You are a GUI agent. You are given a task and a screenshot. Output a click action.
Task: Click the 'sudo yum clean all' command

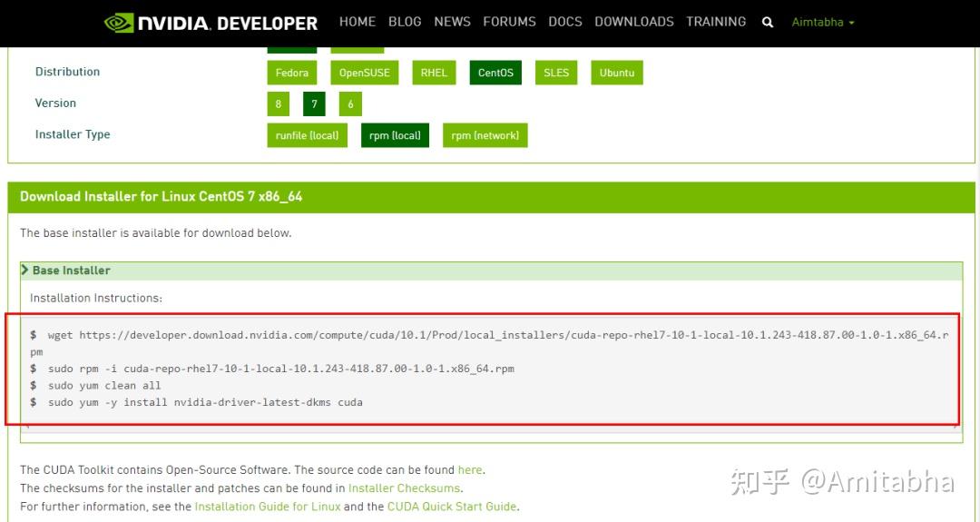pyautogui.click(x=95, y=385)
